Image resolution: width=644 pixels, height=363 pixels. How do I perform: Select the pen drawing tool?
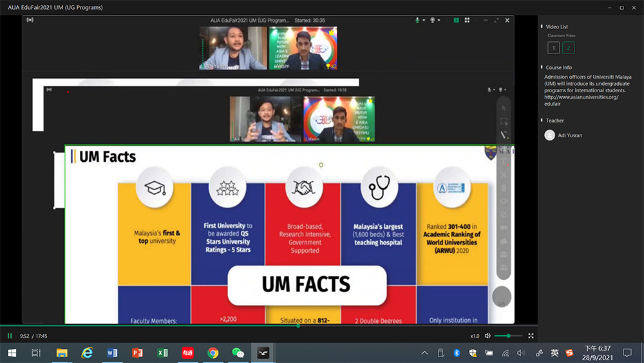pyautogui.click(x=504, y=135)
